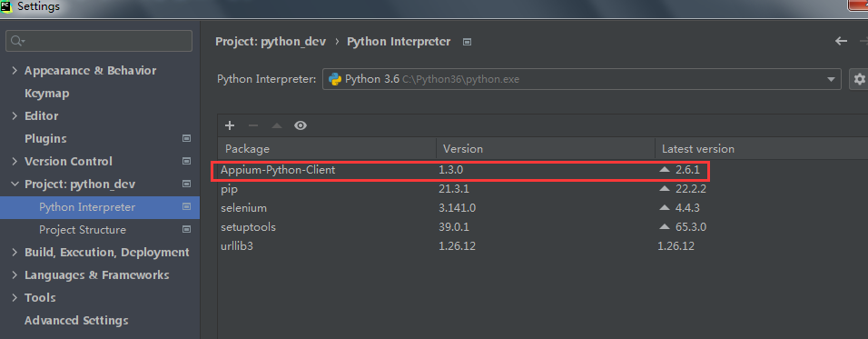Collapse the Project: python_dev section
The image size is (868, 339).
(x=15, y=184)
